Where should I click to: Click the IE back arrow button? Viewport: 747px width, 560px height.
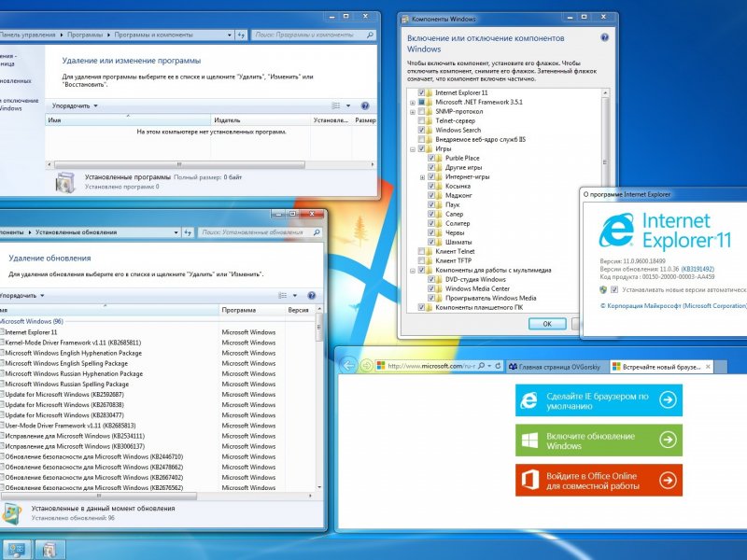pyautogui.click(x=349, y=365)
